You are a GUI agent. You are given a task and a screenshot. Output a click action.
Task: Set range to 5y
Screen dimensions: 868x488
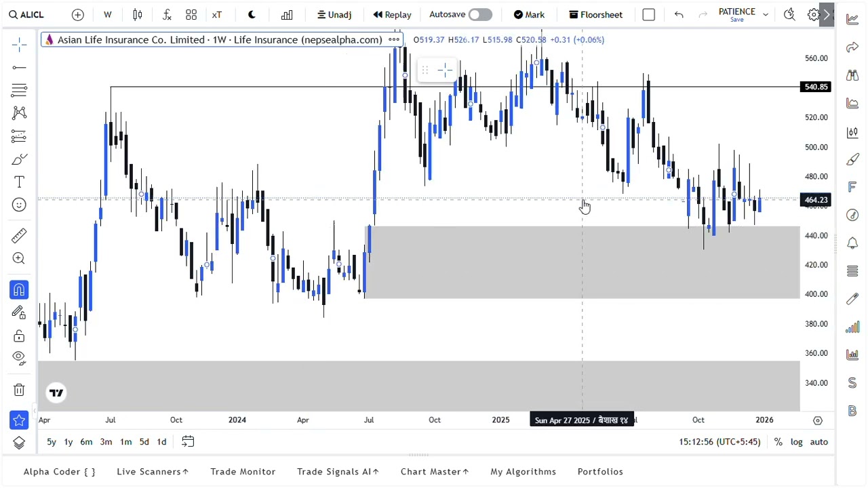click(x=51, y=442)
